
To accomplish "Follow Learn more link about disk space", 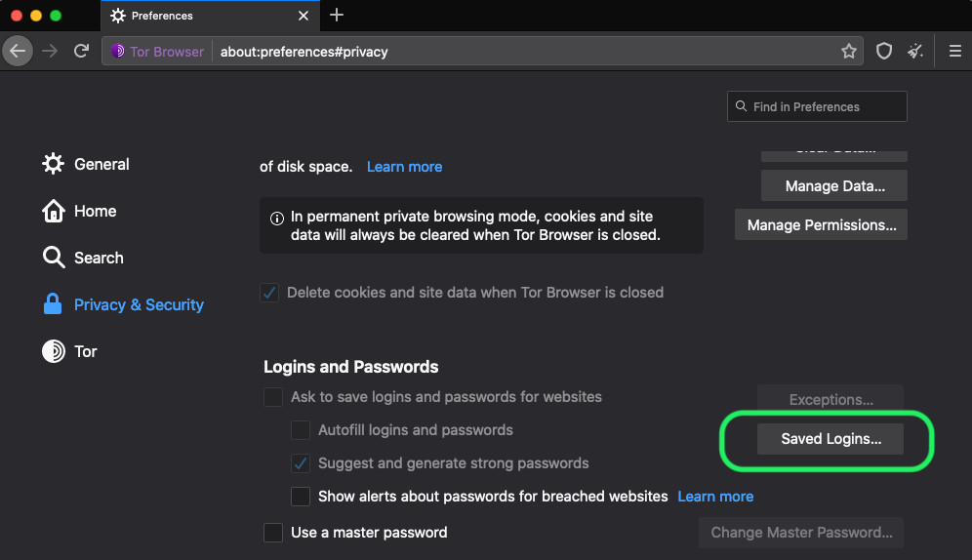I will point(404,167).
